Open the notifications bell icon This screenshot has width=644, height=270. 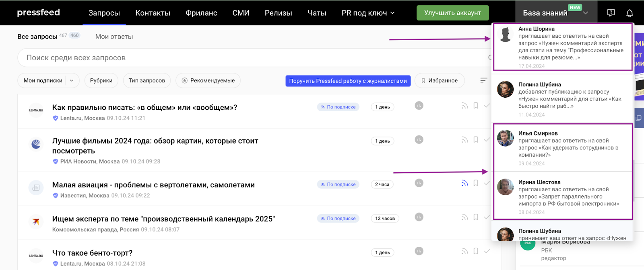[x=630, y=13]
